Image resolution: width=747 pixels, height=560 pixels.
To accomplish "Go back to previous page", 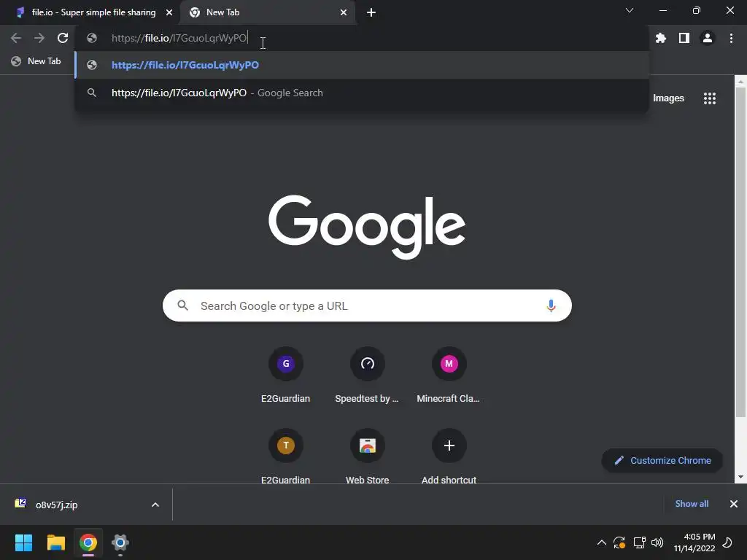I will (x=16, y=38).
